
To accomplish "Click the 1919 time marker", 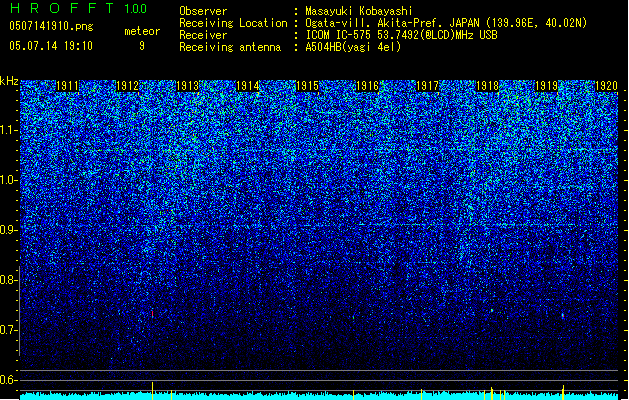I will click(x=547, y=86).
